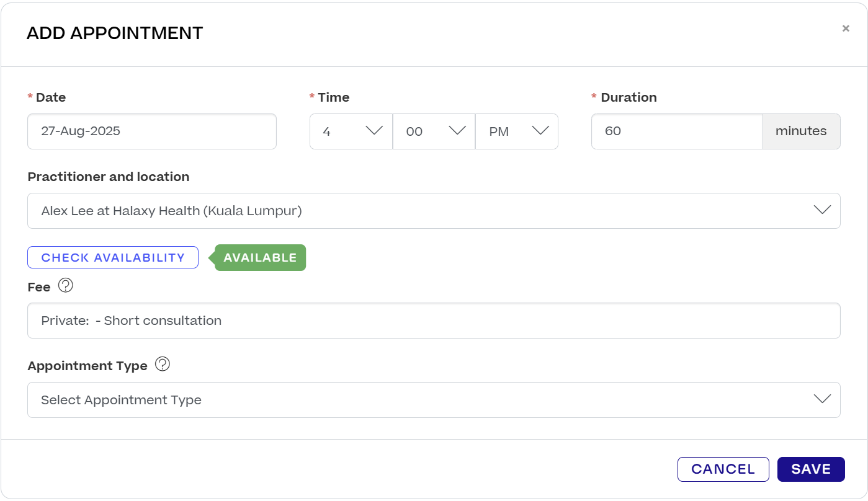The image size is (868, 501).
Task: Click the Date field showing 27-Aug-2025
Action: pyautogui.click(x=152, y=131)
